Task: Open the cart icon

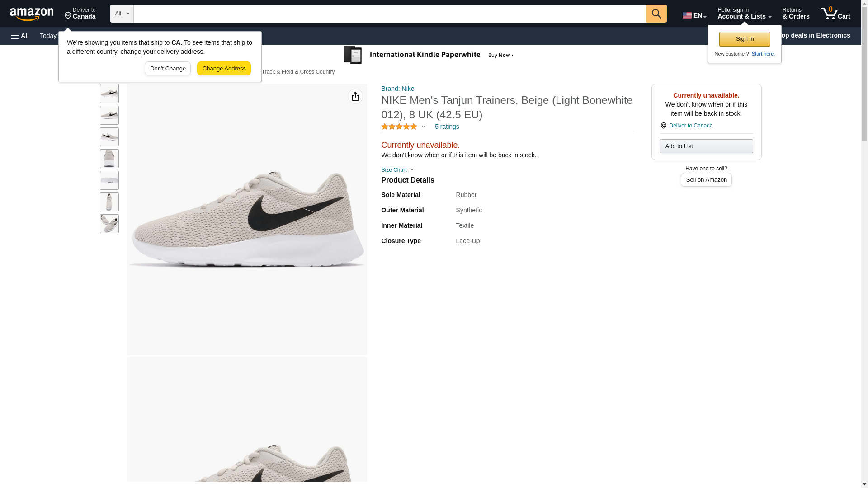Action: [835, 14]
